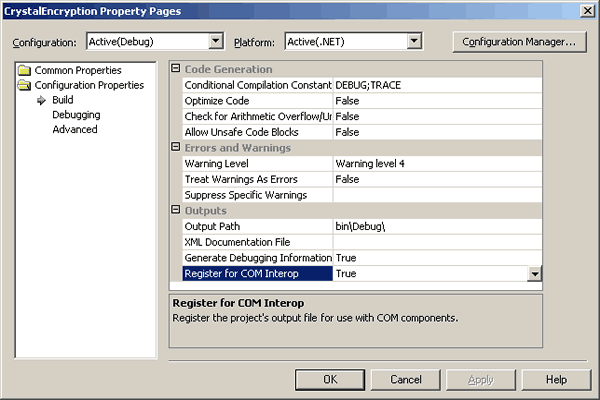Click the Common Properties folder icon
This screenshot has width=600, height=400.
coord(24,70)
